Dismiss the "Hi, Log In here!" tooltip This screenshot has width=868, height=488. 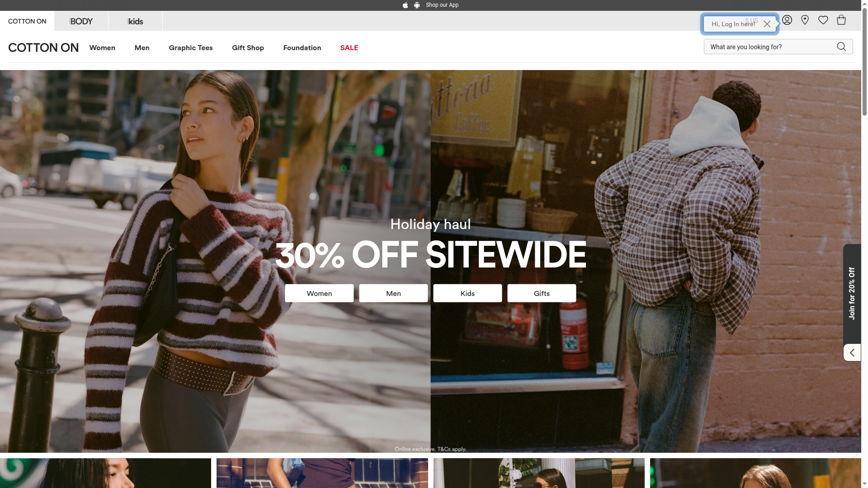coord(767,24)
